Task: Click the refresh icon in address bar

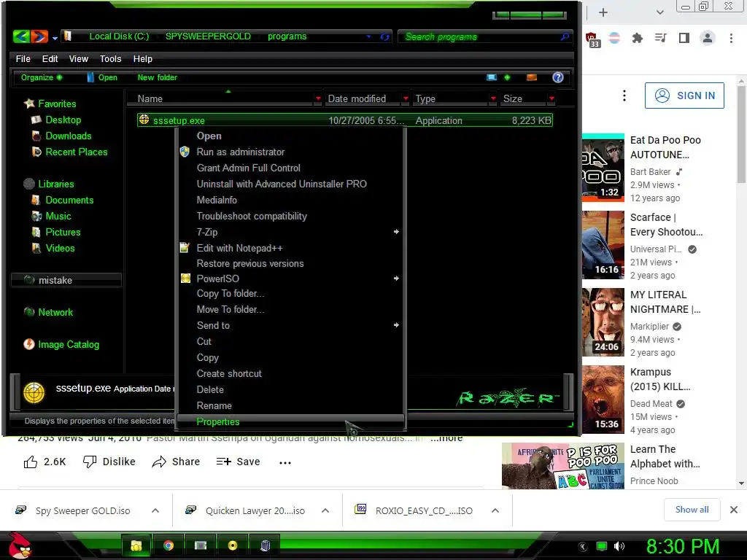Action: 384,36
